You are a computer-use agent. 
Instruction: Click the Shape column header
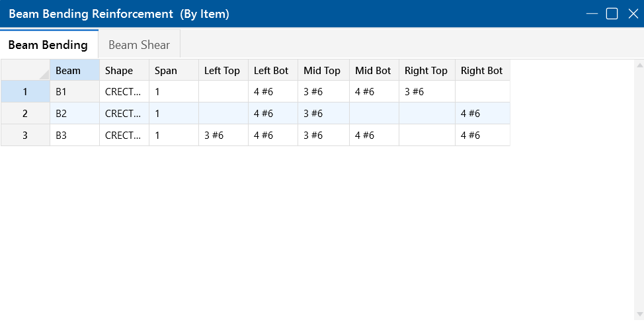tap(124, 71)
